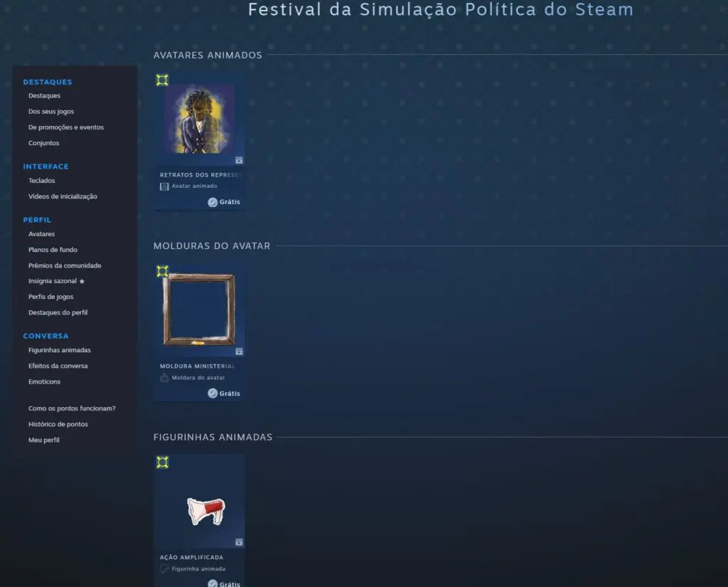Click the Como os pontos funcionam? link
This screenshot has width=728, height=587.
[x=72, y=408]
